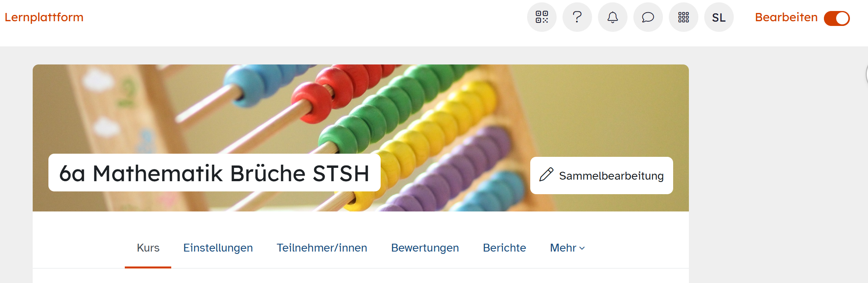Screen dimensions: 868x283
Task: Show notifications via the bell icon
Action: pos(613,17)
